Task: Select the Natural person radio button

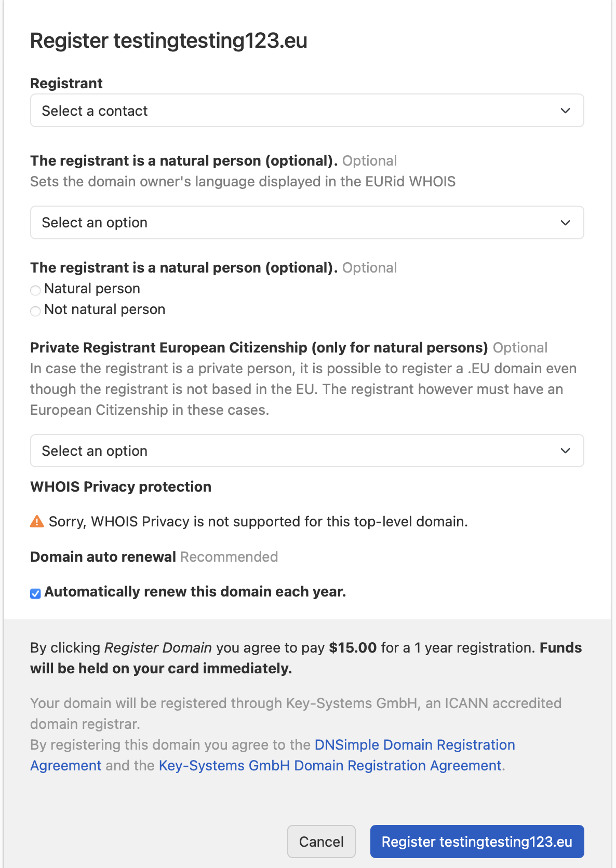Action: click(x=35, y=290)
